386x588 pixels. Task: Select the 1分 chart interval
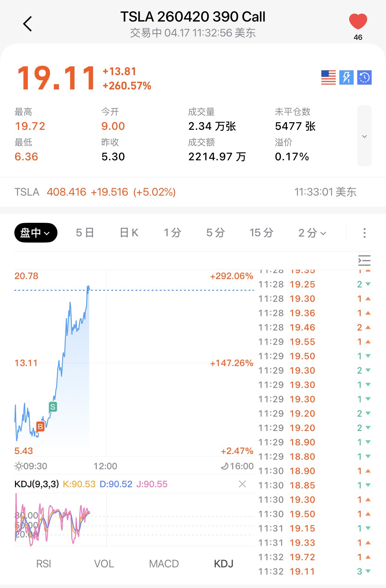tap(172, 233)
